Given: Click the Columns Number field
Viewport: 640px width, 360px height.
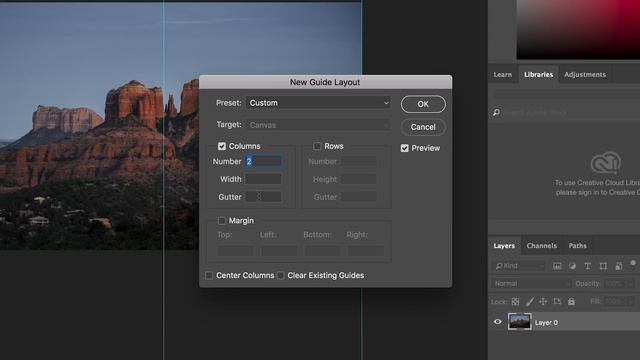Looking at the screenshot, I should coord(263,161).
